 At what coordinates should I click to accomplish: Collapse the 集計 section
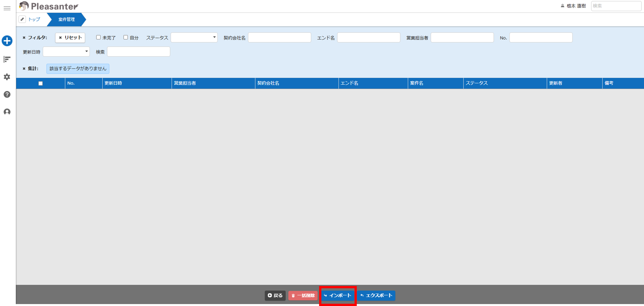coord(24,69)
